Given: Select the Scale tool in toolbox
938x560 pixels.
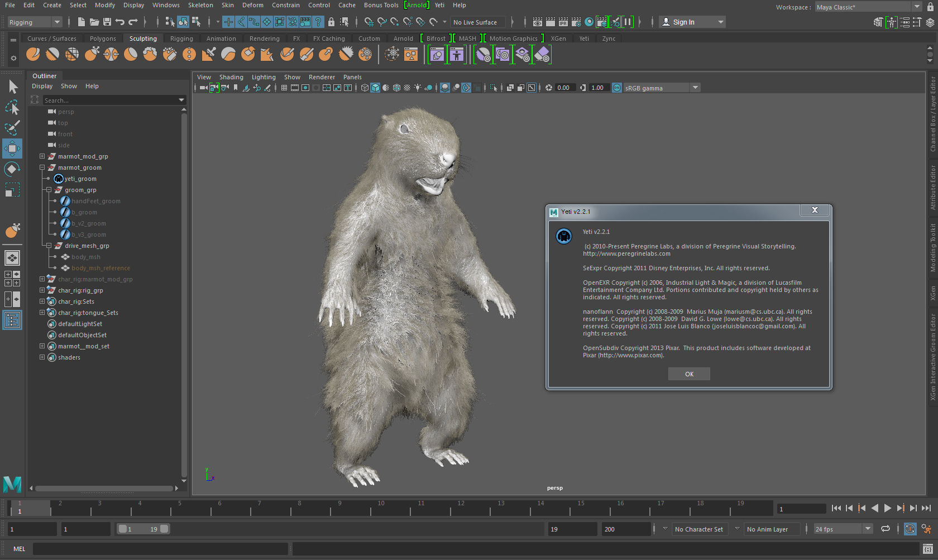Looking at the screenshot, I should [12, 190].
